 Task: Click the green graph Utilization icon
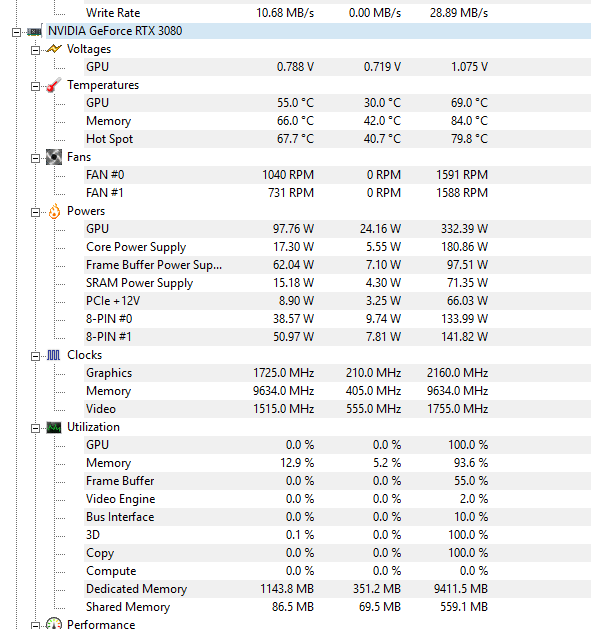pos(54,428)
